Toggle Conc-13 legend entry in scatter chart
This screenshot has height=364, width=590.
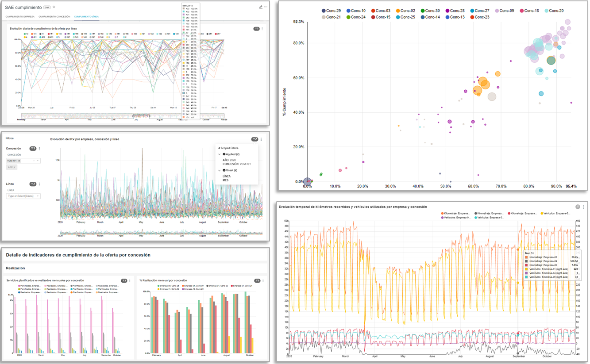tap(455, 17)
